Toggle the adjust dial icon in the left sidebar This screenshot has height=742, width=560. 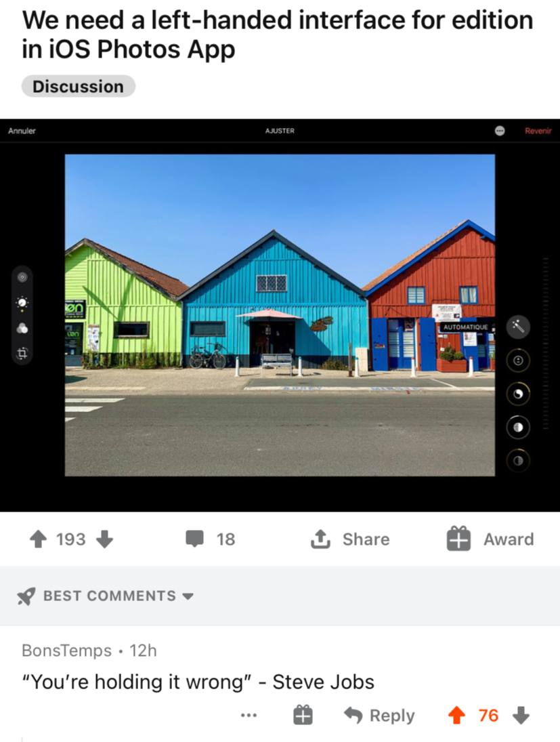[x=22, y=302]
